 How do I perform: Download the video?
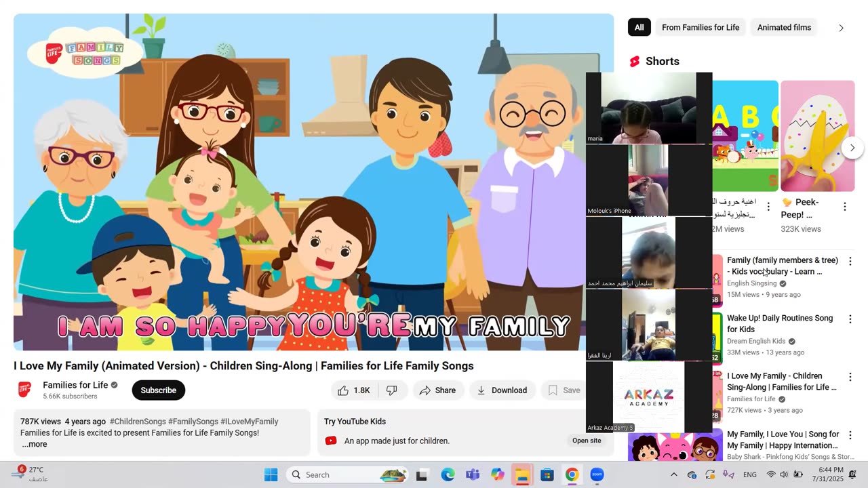502,390
